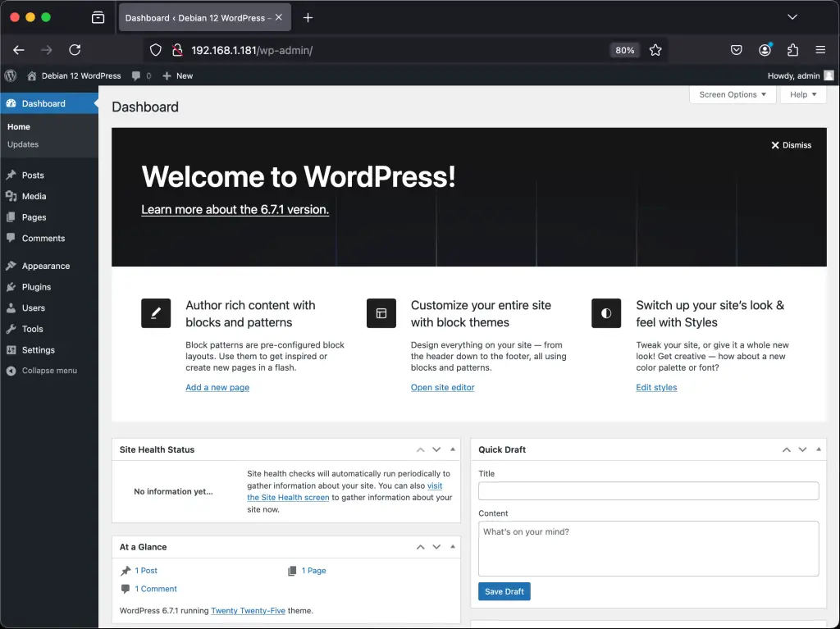Click the WordPress logo in the admin bar
The image size is (840, 629).
[x=10, y=75]
